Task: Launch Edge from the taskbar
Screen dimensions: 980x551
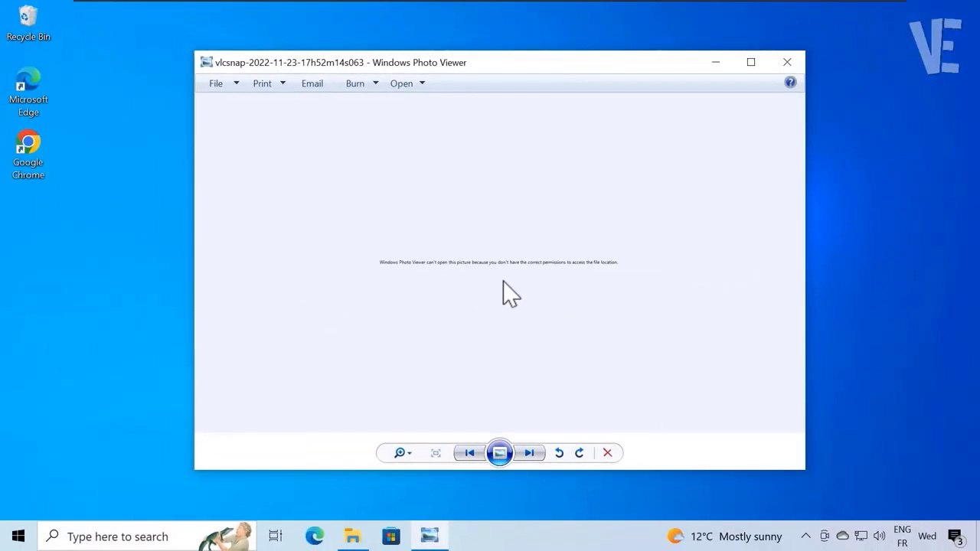Action: pos(315,536)
